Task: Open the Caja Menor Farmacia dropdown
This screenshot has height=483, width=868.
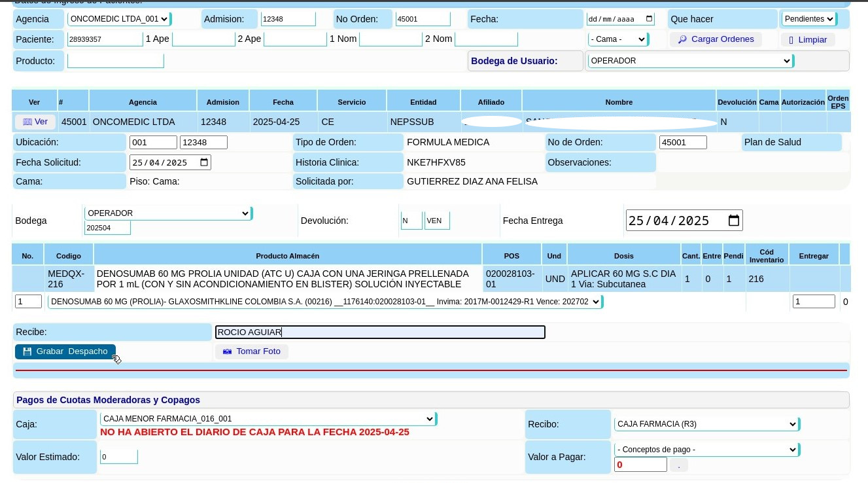Action: (268, 419)
